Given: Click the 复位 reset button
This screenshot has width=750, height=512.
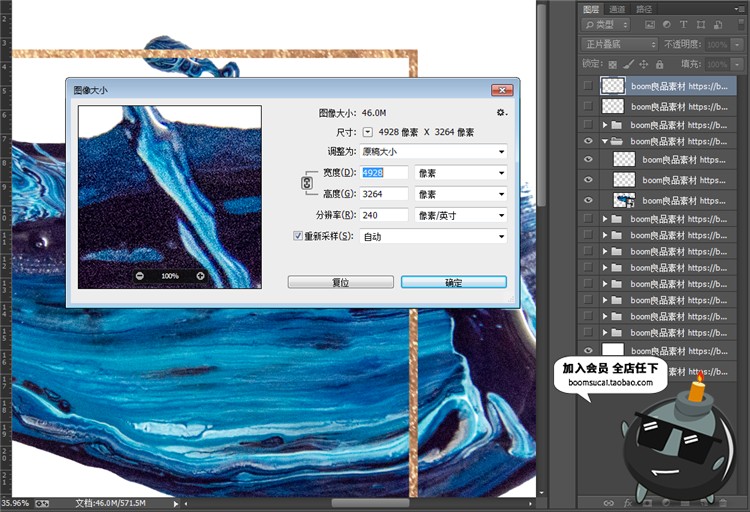Looking at the screenshot, I should (341, 282).
